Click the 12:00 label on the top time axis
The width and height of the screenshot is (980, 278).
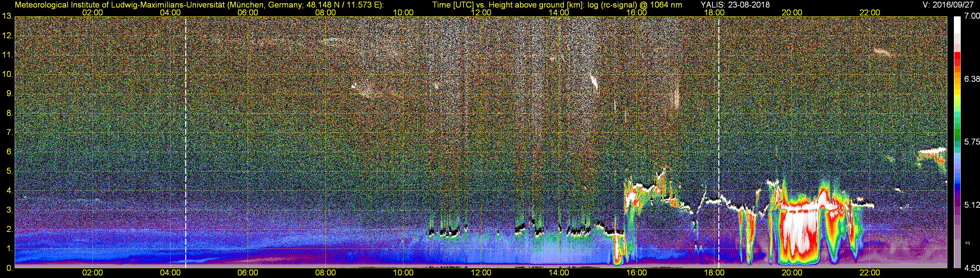click(481, 12)
